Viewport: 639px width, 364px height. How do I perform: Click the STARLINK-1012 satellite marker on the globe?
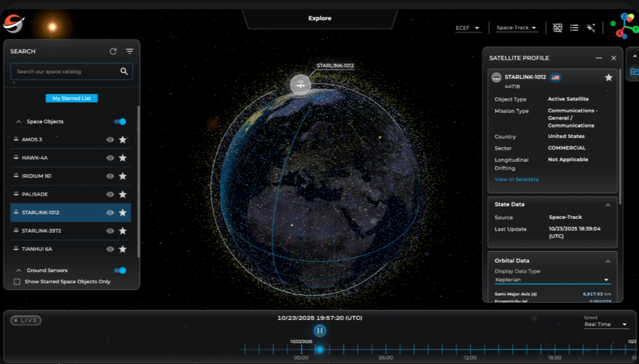(x=300, y=85)
